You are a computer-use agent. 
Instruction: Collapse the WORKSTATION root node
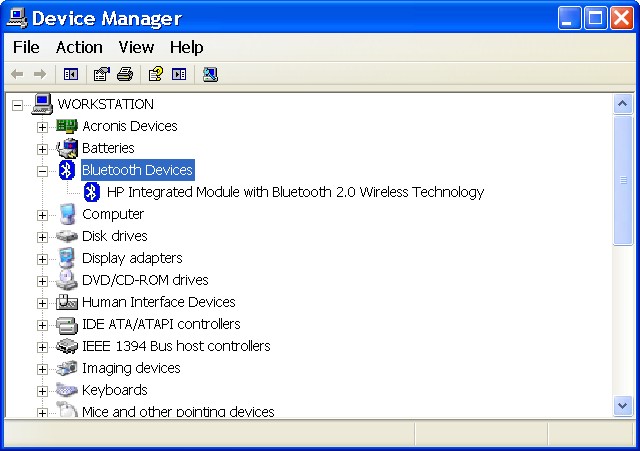[x=17, y=105]
